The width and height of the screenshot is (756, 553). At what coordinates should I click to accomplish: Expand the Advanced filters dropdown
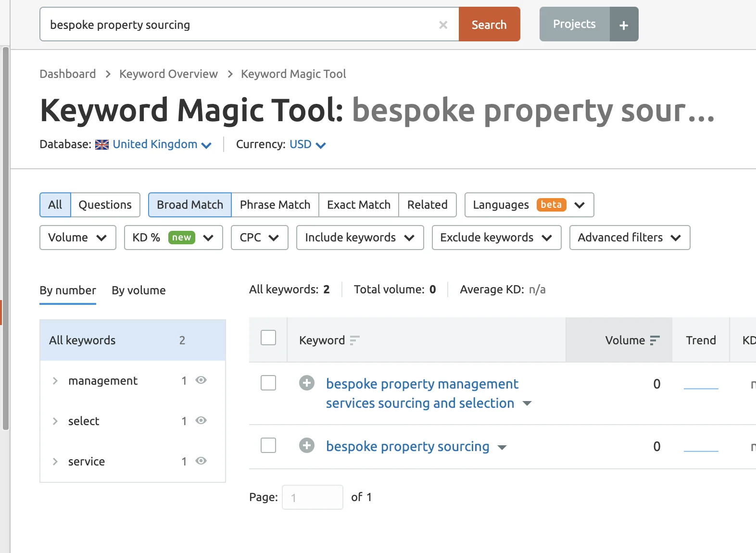[x=630, y=238]
